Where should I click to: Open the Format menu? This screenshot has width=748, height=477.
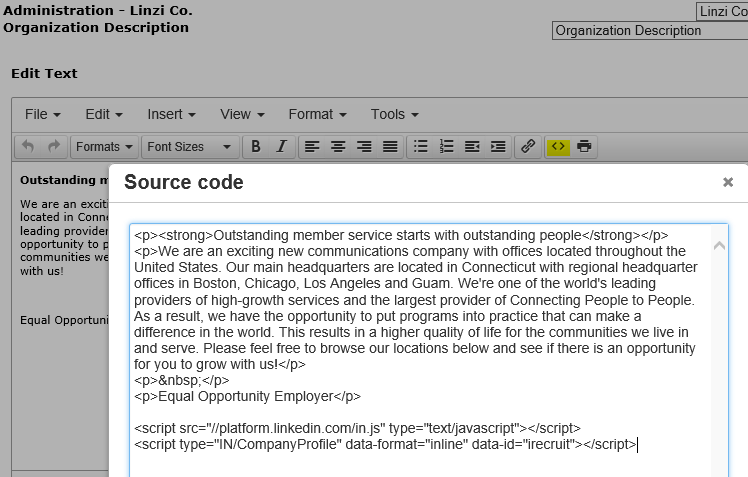[317, 114]
